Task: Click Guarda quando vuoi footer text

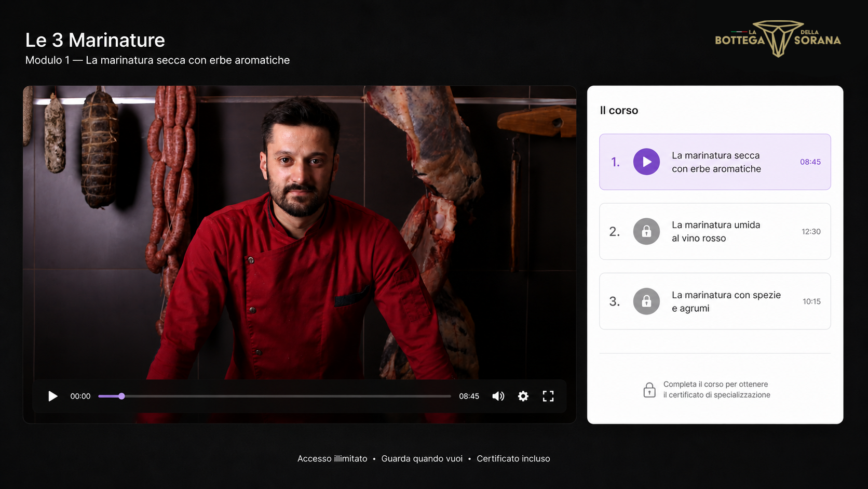Action: click(422, 458)
